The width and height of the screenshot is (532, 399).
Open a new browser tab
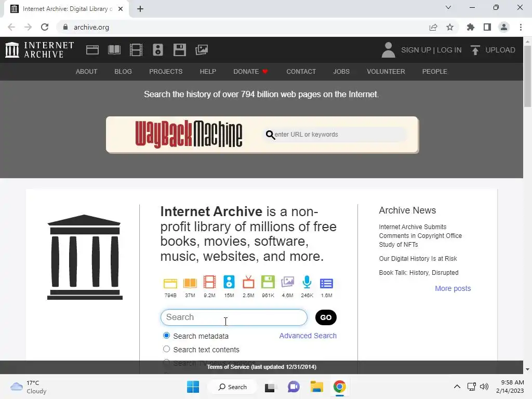point(140,9)
